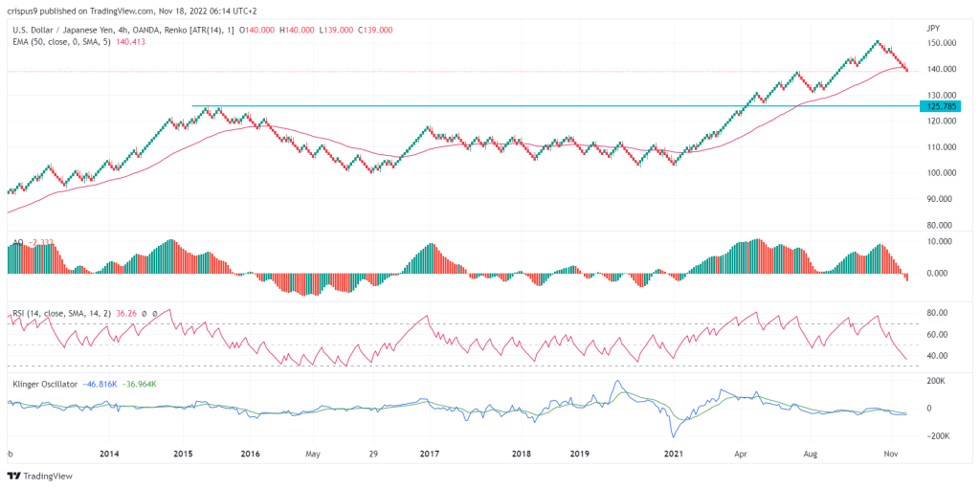
Task: Click 40.00 on the RSI axis
Action: 936,356
